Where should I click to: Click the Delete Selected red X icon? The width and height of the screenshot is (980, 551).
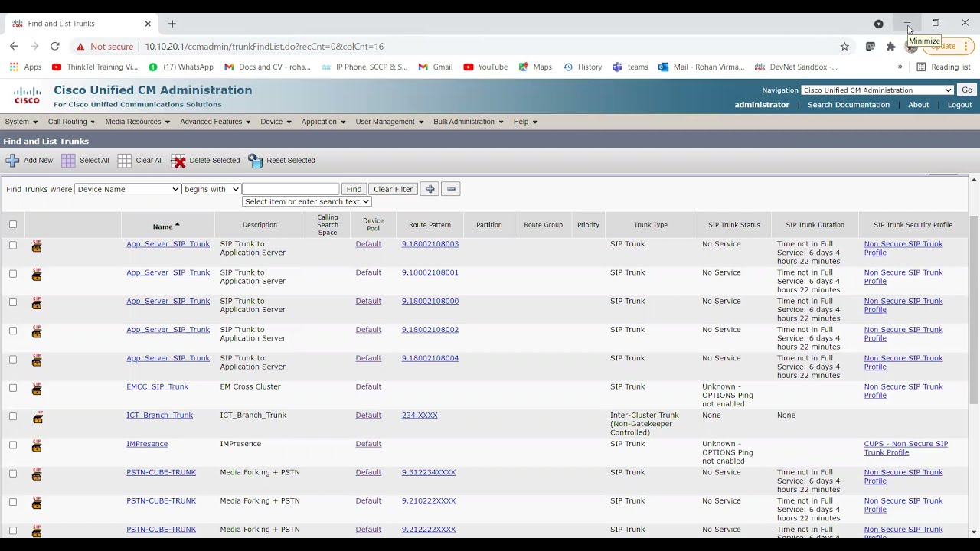pos(178,161)
